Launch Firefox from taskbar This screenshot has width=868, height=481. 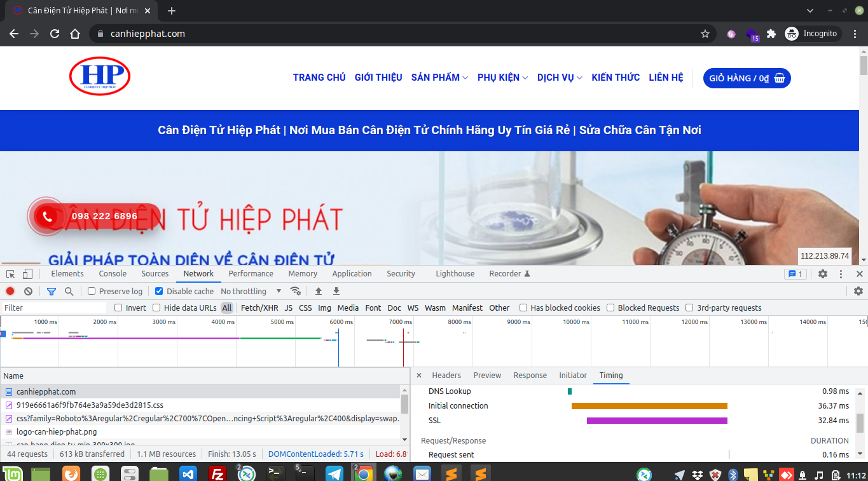pos(71,474)
